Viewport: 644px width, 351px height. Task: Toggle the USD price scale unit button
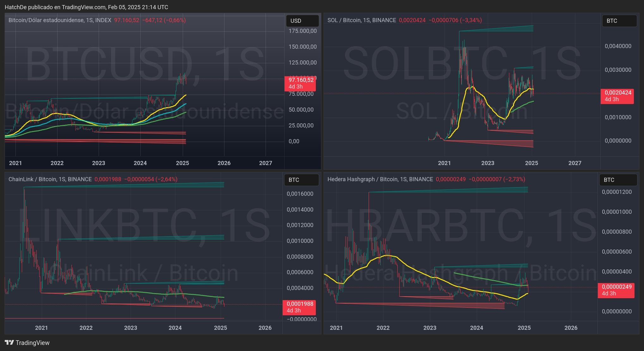point(302,21)
